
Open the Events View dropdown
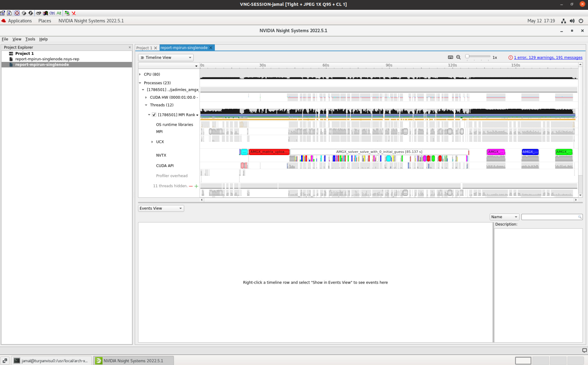161,208
